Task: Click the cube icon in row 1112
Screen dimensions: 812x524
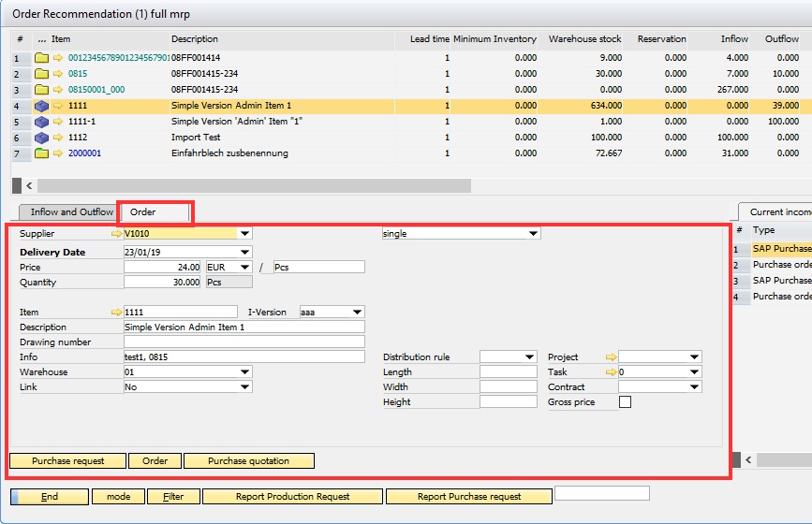Action: point(41,138)
